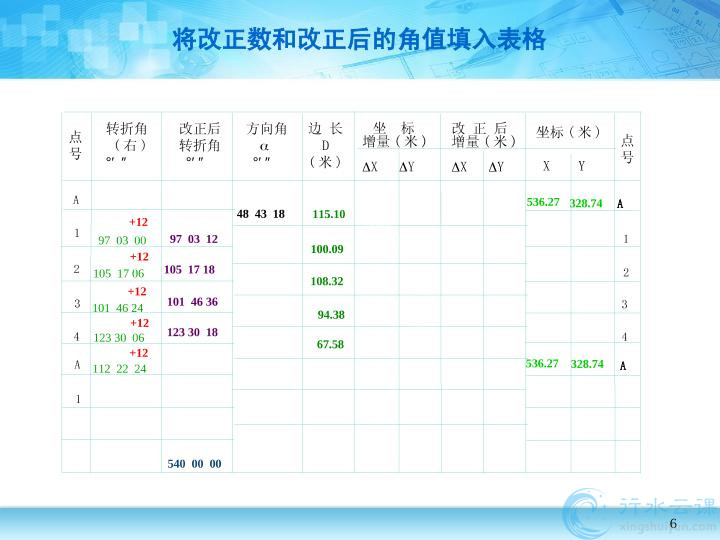Select the side length value 94.38
The width and height of the screenshot is (720, 540).
(x=331, y=315)
